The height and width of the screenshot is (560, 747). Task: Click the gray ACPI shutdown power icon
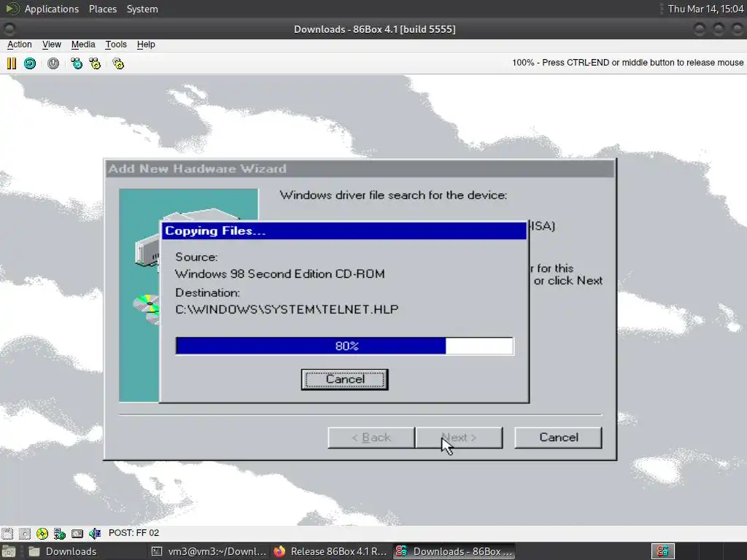(53, 63)
